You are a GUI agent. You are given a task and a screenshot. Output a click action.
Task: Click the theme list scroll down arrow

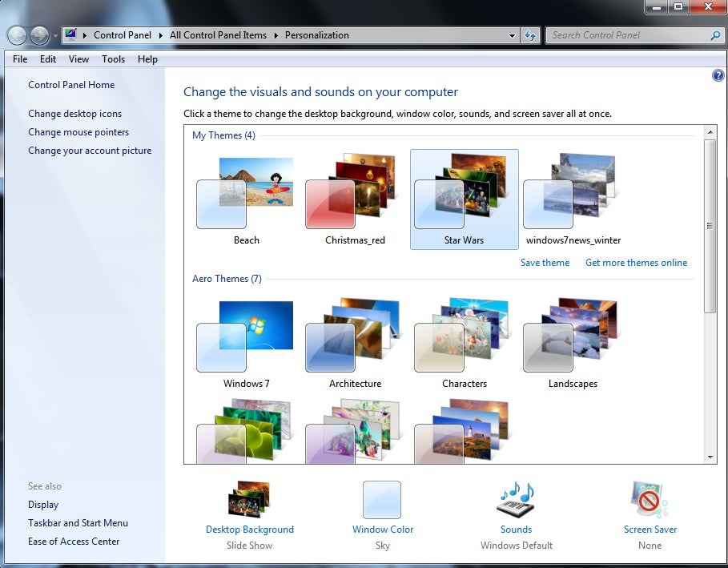tap(710, 457)
